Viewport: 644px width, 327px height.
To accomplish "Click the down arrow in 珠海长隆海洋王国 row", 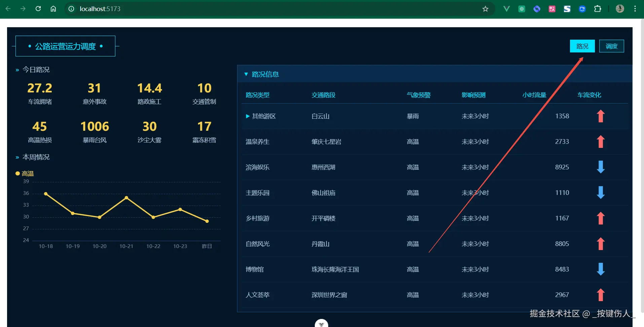I will coord(601,269).
